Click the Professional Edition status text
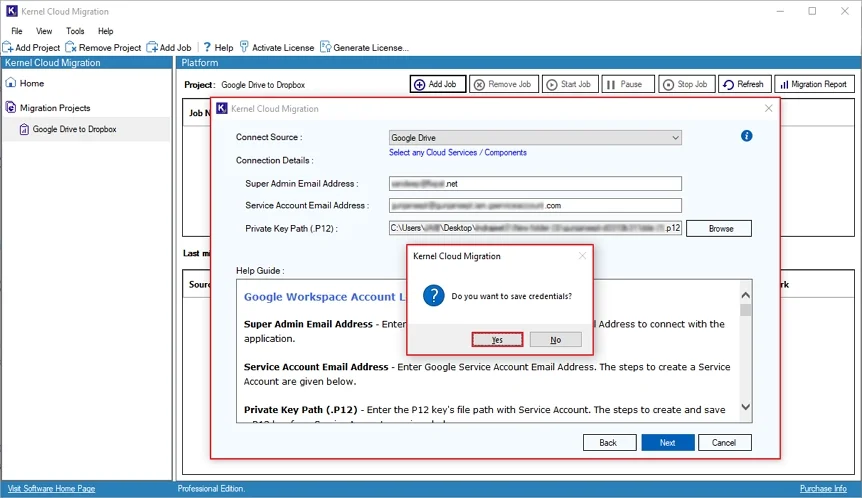Viewport: 862px width, 498px height. 211,489
